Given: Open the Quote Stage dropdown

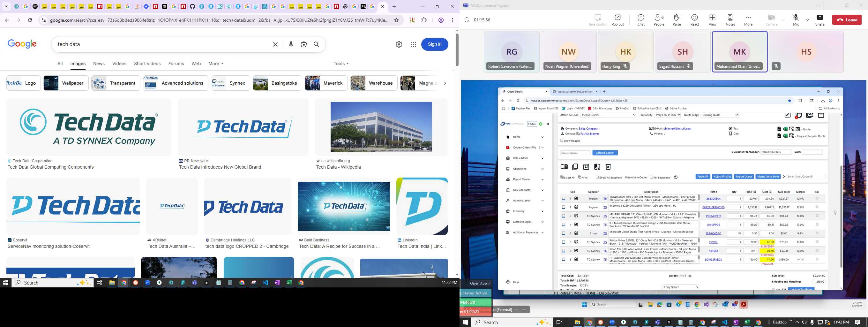Looking at the screenshot, I should pos(719,115).
